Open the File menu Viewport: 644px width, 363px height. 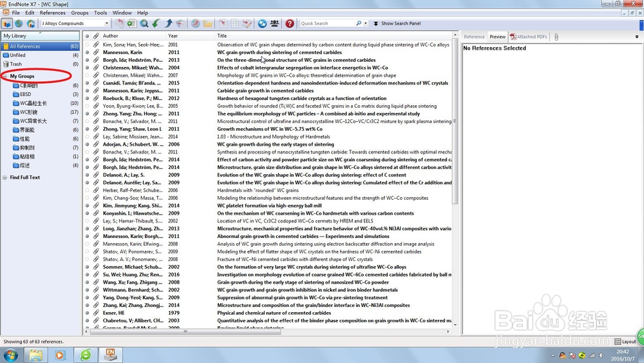coord(15,13)
